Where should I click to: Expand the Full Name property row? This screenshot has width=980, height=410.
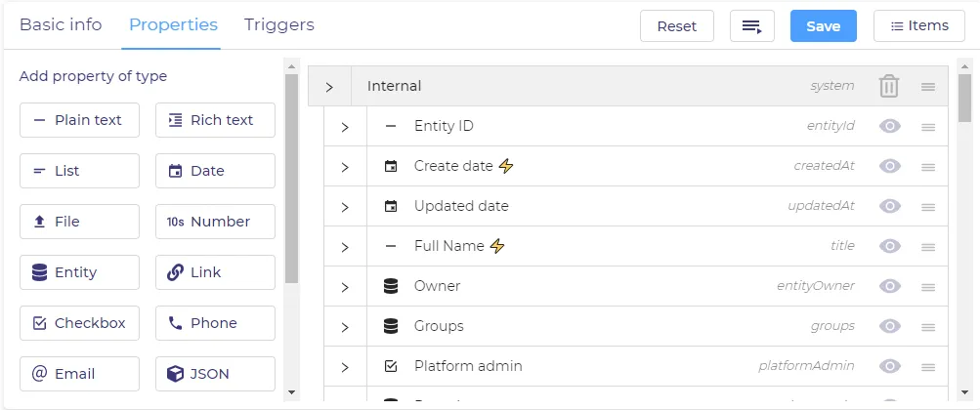[345, 247]
